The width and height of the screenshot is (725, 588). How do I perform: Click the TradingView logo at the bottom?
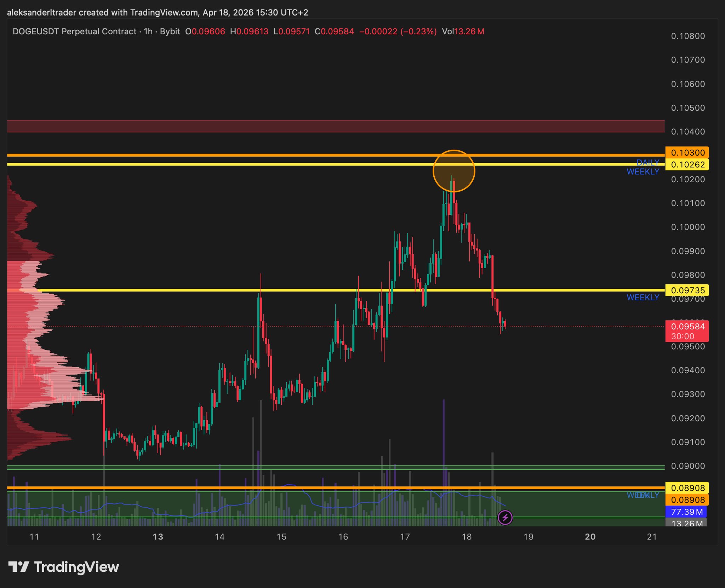(64, 567)
